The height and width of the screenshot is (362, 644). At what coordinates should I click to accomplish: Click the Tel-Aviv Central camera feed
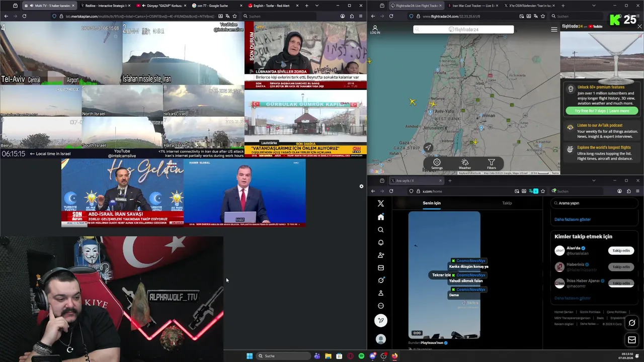pos(61,54)
